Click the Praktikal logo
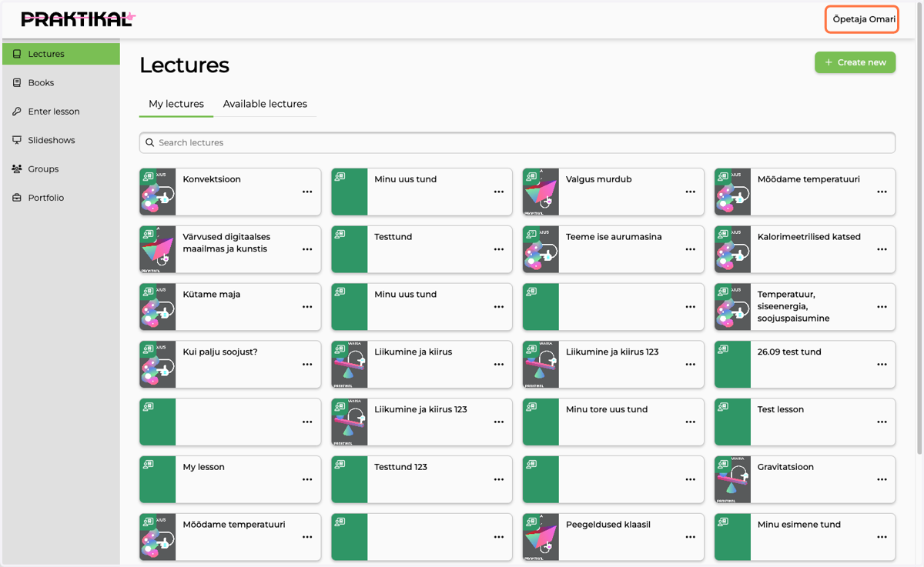Viewport: 924px width, 567px height. pos(79,19)
